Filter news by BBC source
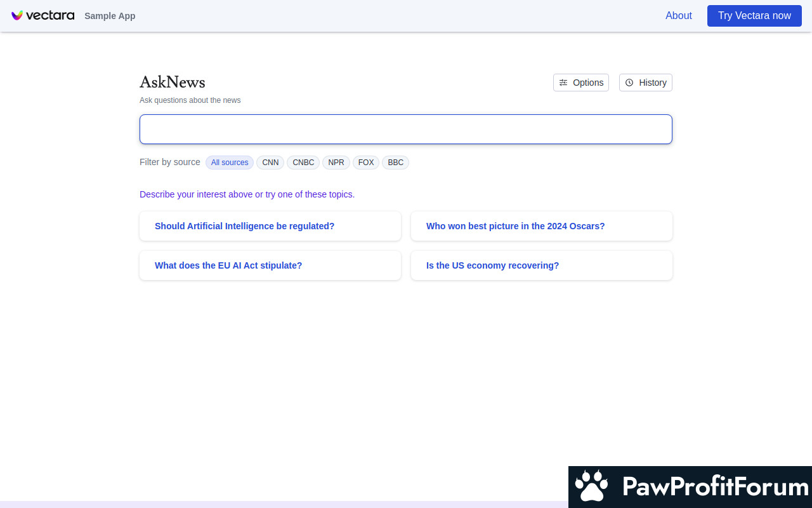The width and height of the screenshot is (812, 508). (x=395, y=163)
